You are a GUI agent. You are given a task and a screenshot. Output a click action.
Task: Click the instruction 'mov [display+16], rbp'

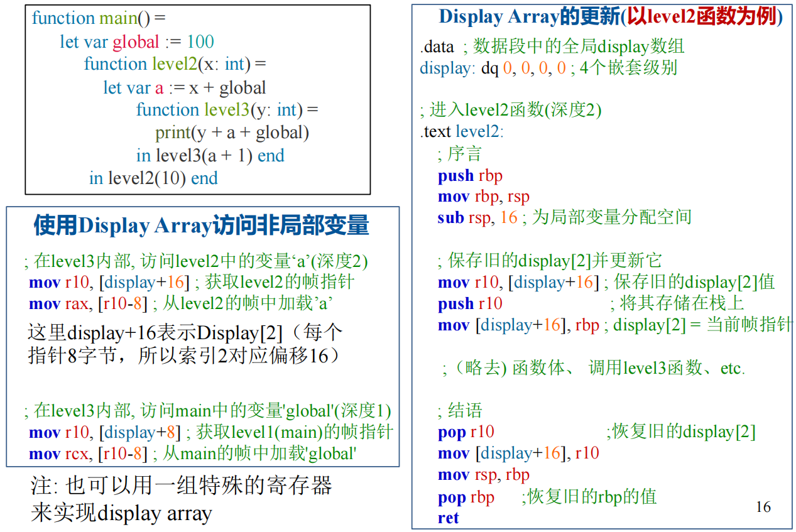tap(518, 325)
